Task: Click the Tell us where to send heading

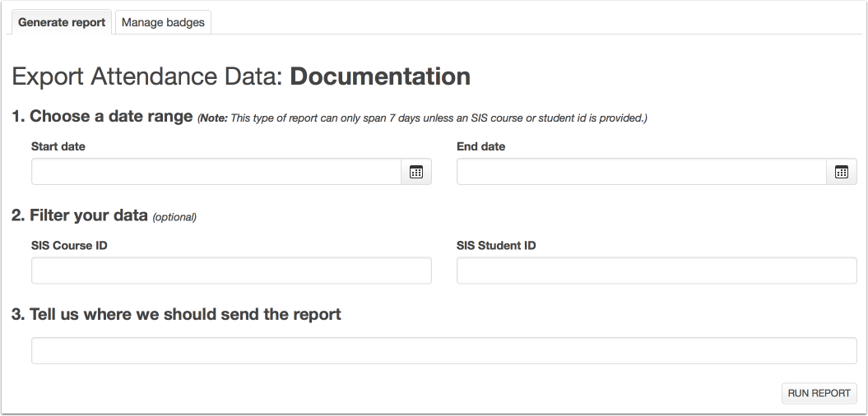Action: [176, 314]
